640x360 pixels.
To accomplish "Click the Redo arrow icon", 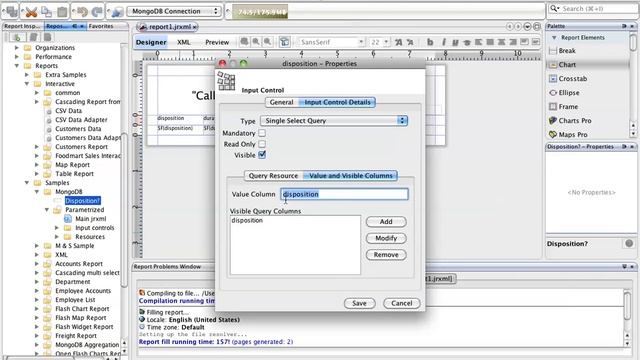I will tap(97, 12).
